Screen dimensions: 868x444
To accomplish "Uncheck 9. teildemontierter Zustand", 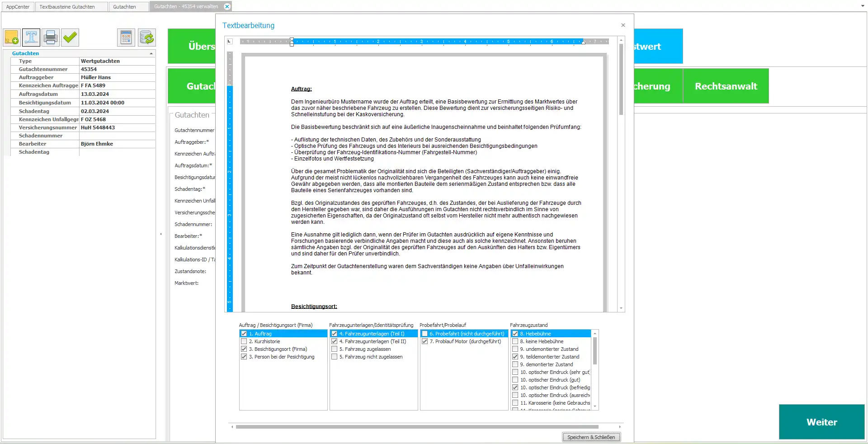I will 515,357.
